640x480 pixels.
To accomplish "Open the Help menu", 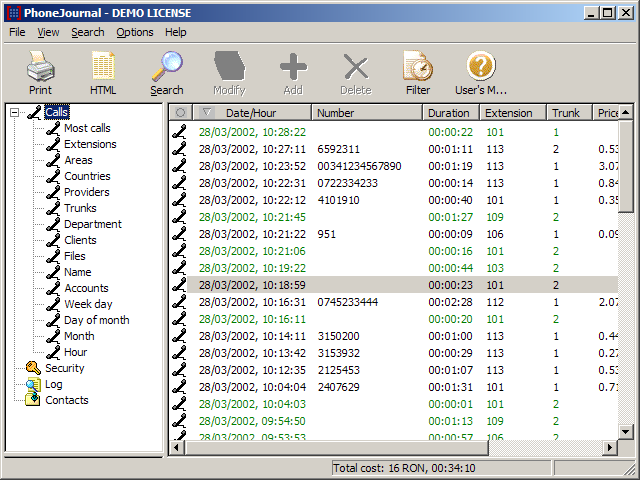I will tap(176, 32).
